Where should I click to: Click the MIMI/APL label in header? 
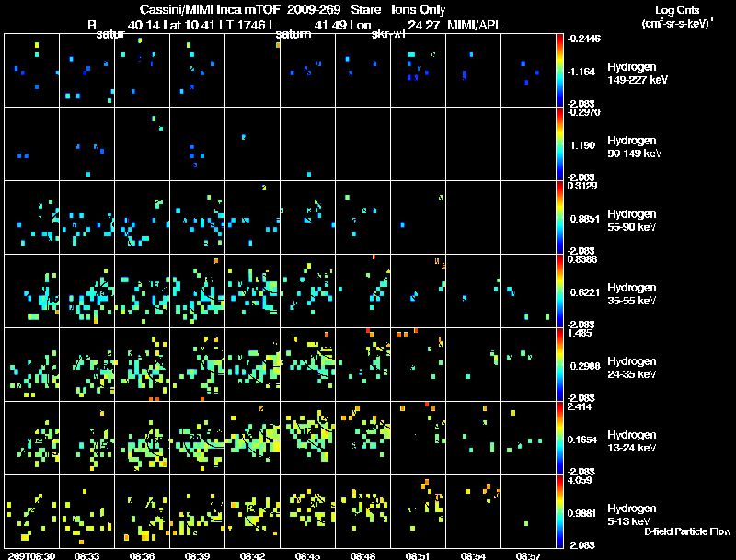click(474, 26)
